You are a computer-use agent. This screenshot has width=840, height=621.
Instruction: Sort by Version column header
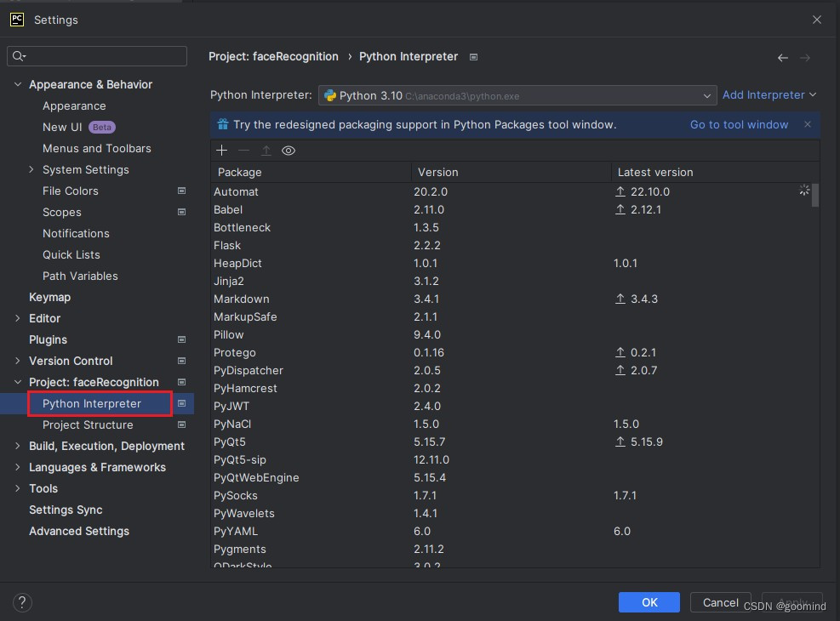pyautogui.click(x=511, y=172)
